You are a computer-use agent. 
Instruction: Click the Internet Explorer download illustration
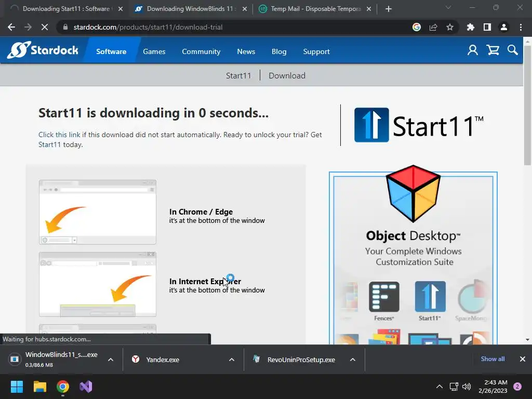click(x=98, y=284)
